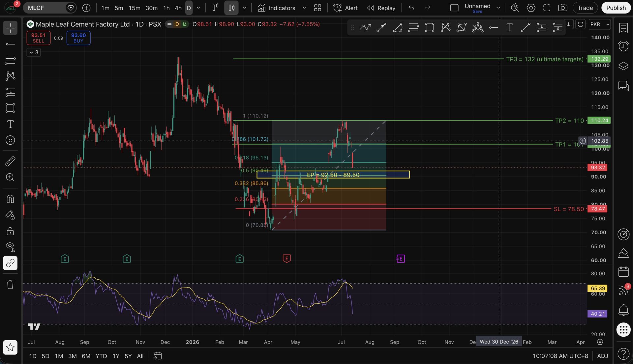Click the 93.60 BUY button
633x364 pixels.
pyautogui.click(x=78, y=38)
